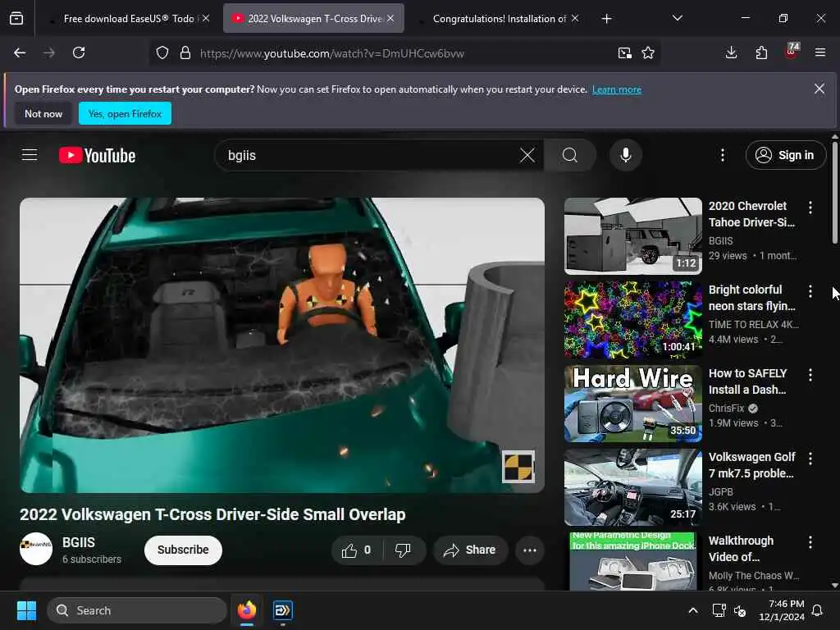This screenshot has width=840, height=630.
Task: Click the video player crash scene
Action: pyautogui.click(x=282, y=345)
